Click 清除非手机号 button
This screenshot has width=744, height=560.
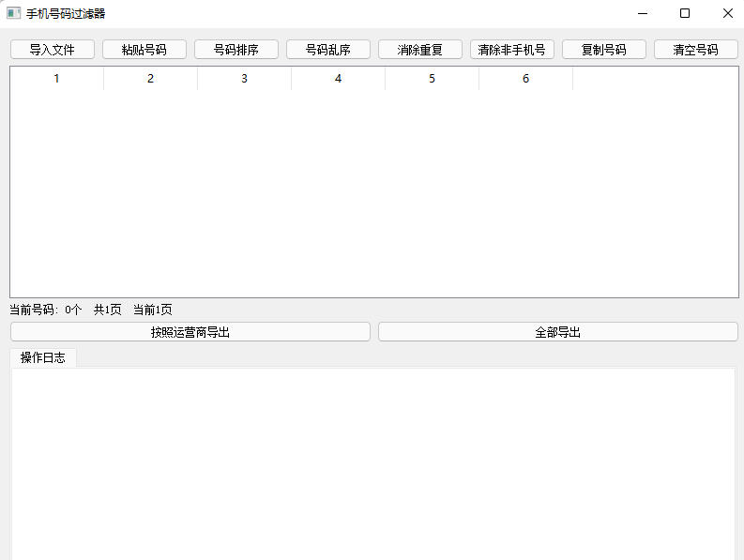click(512, 50)
